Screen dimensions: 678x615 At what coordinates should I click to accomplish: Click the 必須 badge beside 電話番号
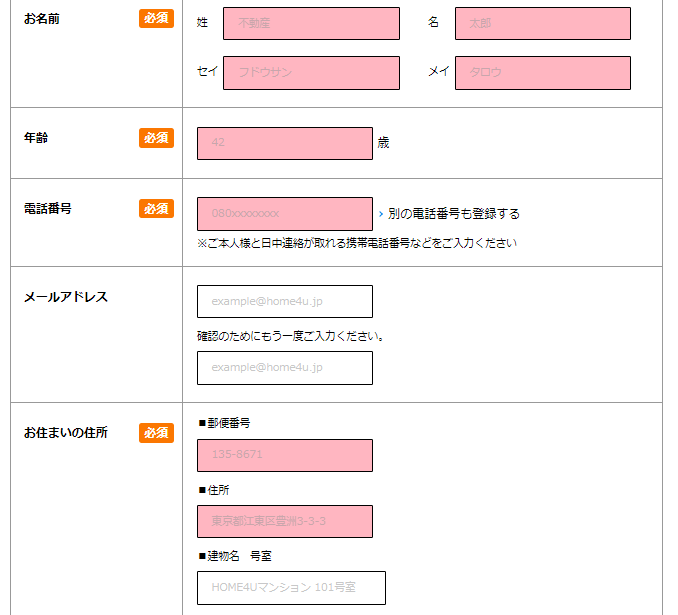pyautogui.click(x=156, y=209)
